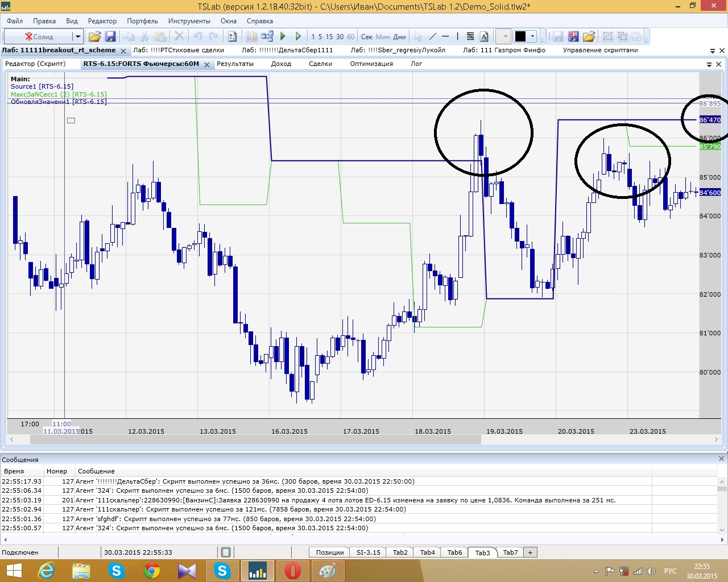Screen dimensions: 728x582
Task: Close the Сообщения panel
Action: point(721,459)
